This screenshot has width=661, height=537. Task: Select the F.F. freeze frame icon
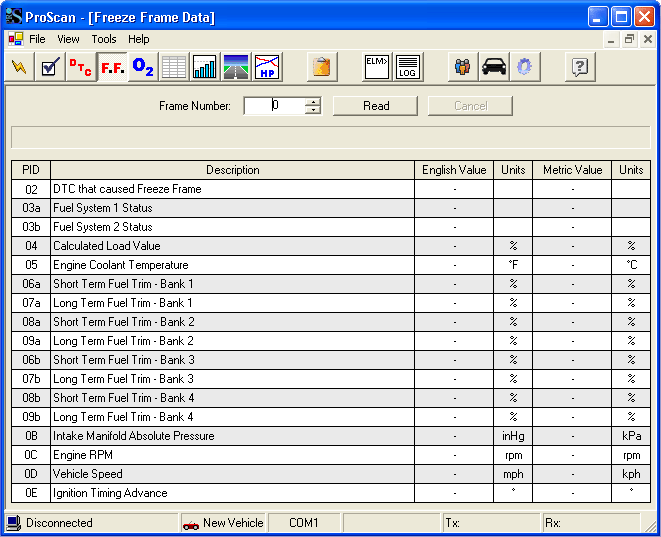click(x=112, y=67)
